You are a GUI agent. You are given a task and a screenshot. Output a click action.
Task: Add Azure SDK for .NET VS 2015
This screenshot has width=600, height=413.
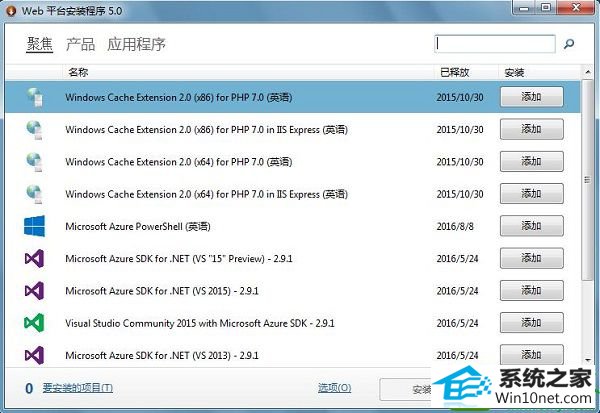(532, 291)
